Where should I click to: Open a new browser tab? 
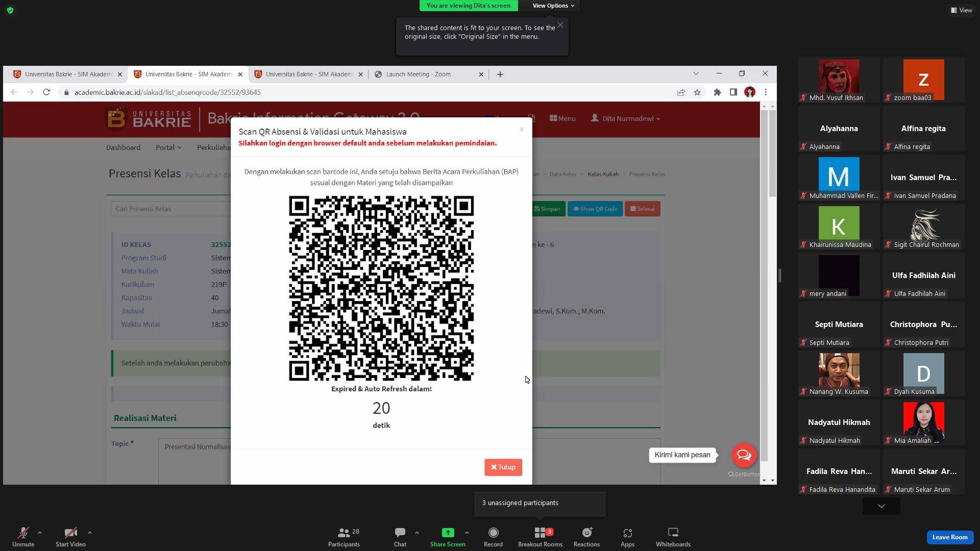(500, 74)
